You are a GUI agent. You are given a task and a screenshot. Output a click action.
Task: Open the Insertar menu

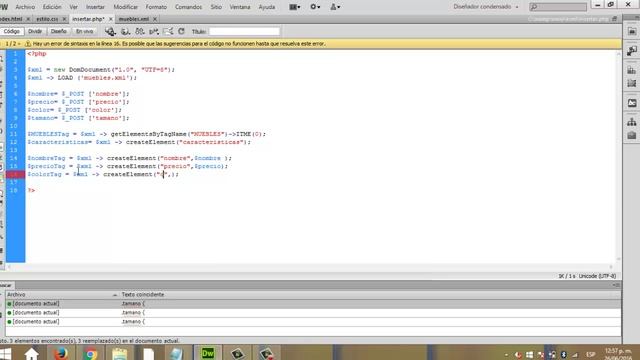(95, 7)
